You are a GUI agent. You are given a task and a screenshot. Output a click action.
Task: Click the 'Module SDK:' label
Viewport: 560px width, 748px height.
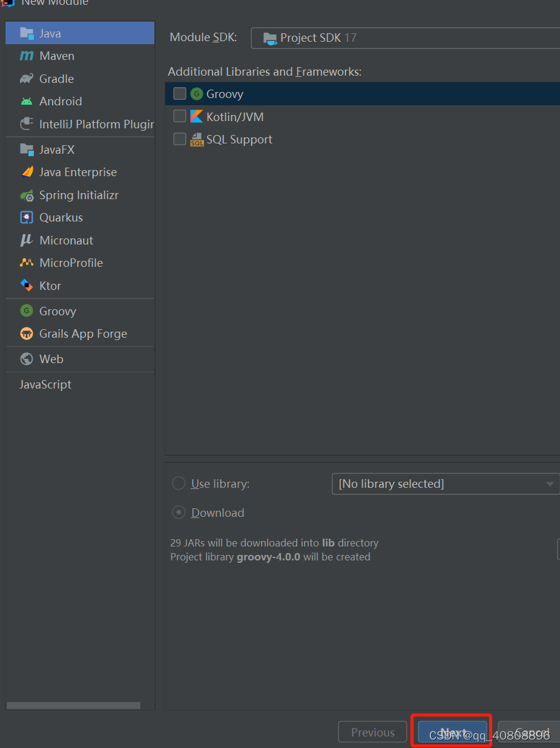click(203, 38)
